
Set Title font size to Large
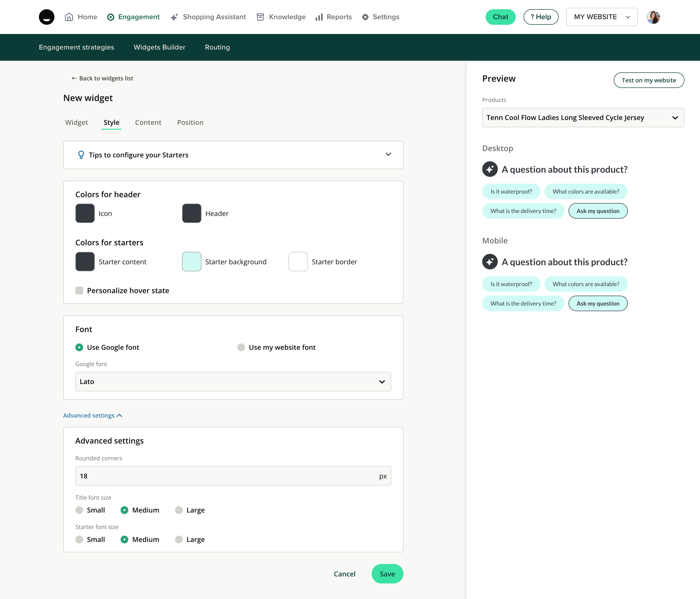[179, 510]
